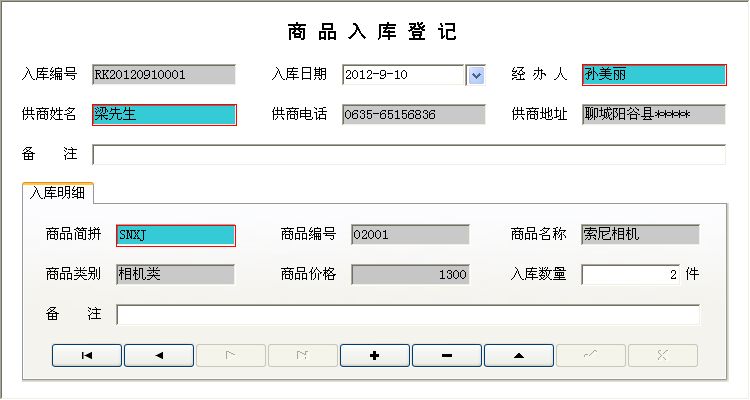The height and width of the screenshot is (400, 750).
Task: Click the 商品编号 field 02001
Action: click(x=410, y=235)
